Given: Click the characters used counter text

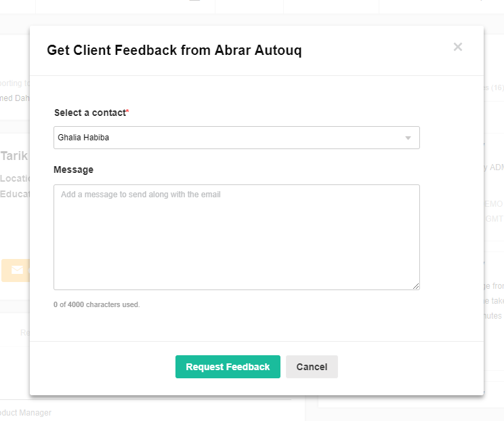Looking at the screenshot, I should click(x=97, y=304).
